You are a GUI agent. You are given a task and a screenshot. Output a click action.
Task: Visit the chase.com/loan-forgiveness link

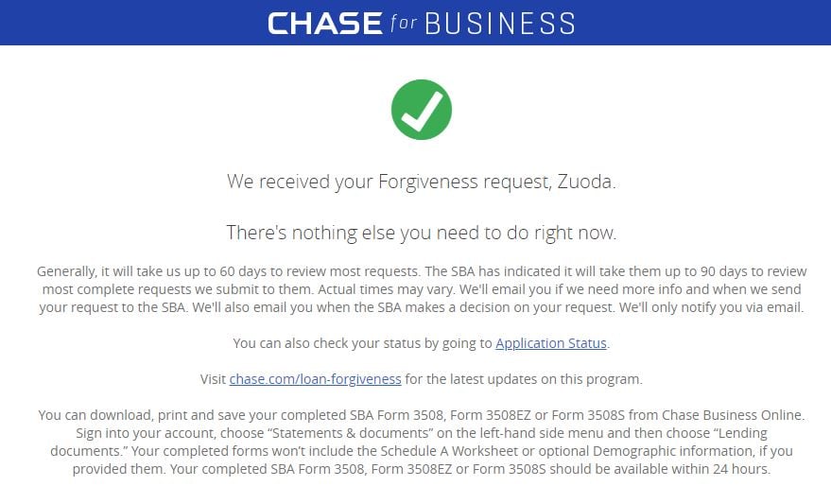point(315,379)
